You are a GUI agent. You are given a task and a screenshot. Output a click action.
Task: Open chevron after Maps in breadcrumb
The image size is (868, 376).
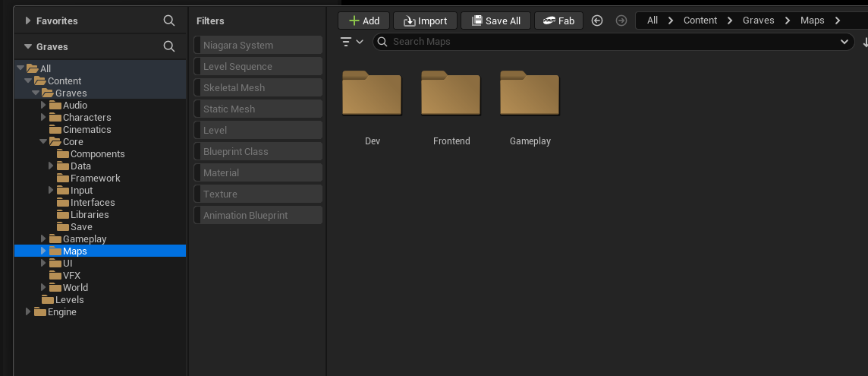(x=838, y=21)
